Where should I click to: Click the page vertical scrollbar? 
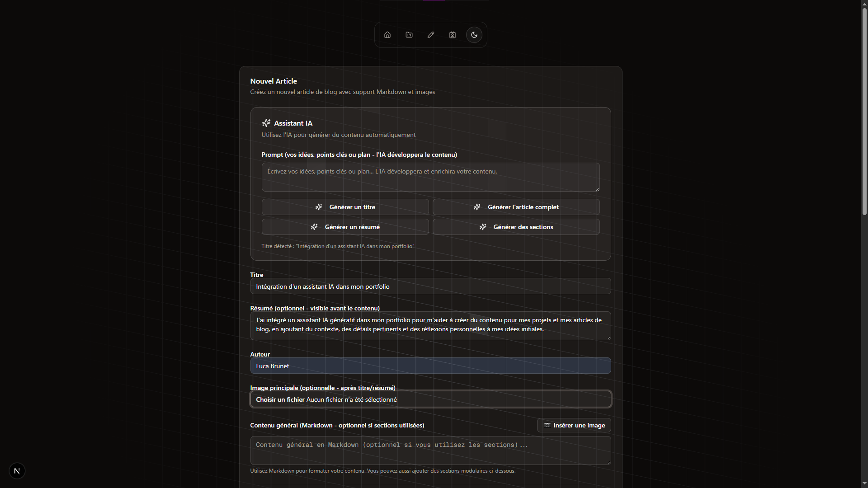[864, 113]
